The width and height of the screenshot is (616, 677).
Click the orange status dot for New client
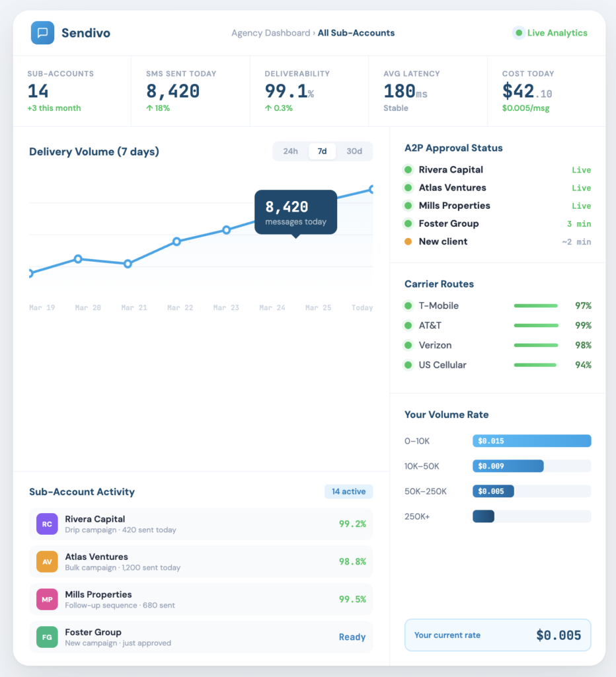[408, 242]
